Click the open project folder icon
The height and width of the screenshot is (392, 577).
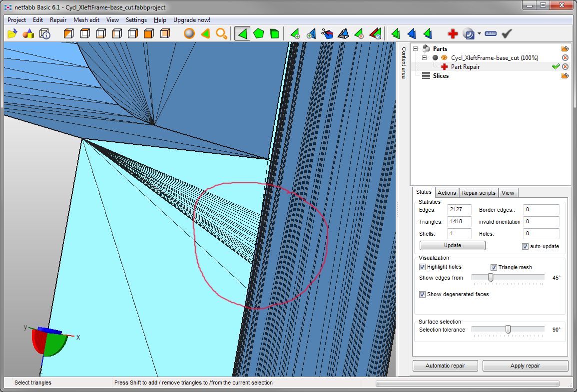pyautogui.click(x=12, y=34)
